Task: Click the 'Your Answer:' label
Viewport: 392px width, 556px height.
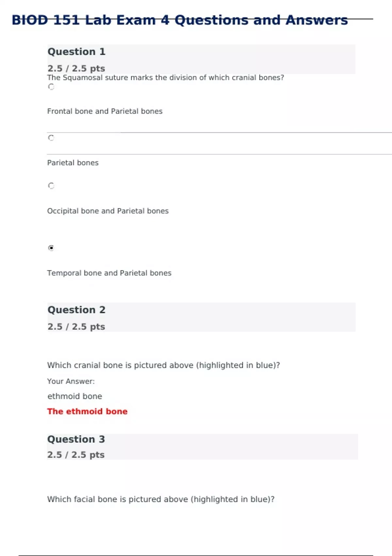Action: [x=71, y=381]
